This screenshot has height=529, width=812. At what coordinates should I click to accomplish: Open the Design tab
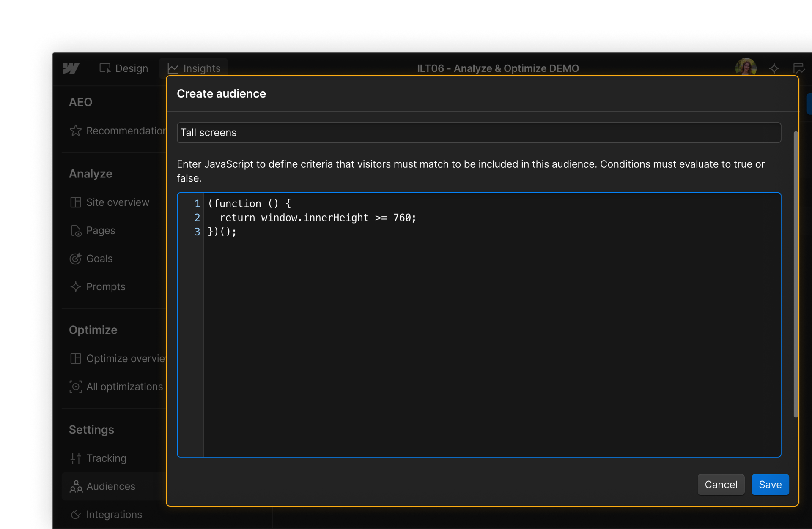tap(123, 68)
